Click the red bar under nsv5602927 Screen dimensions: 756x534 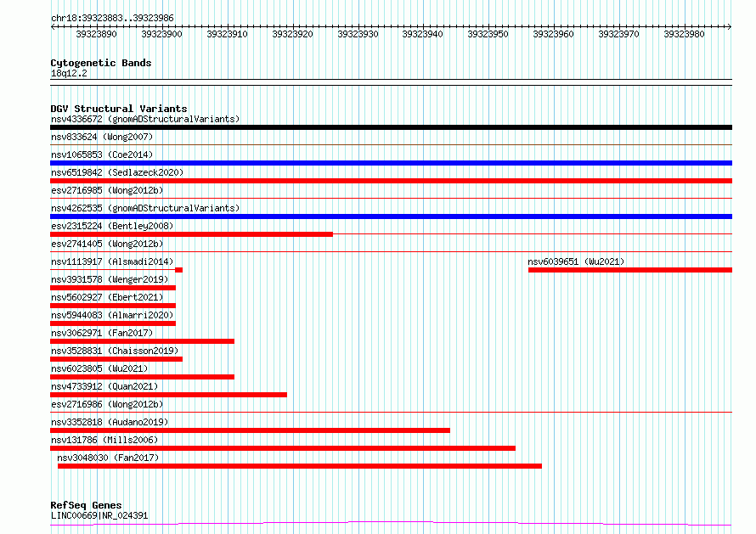113,306
